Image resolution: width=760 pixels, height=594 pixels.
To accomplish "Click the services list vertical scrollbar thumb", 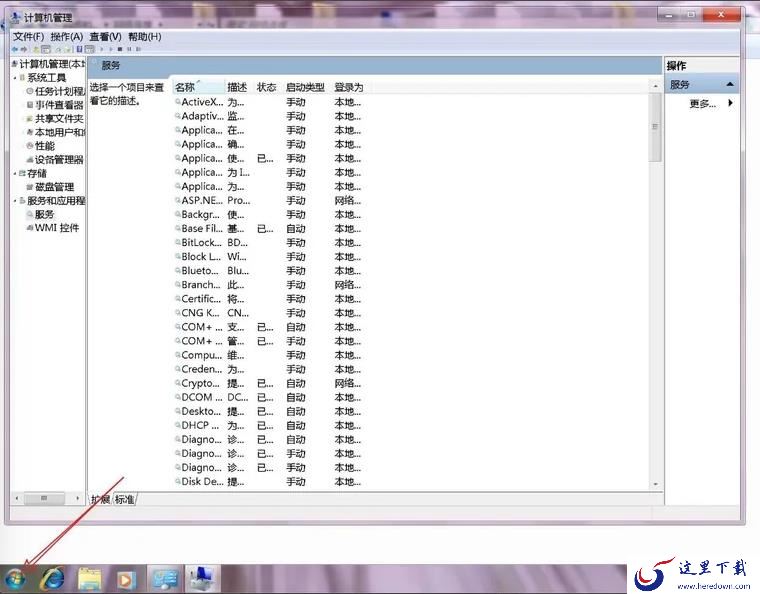I will [x=655, y=127].
